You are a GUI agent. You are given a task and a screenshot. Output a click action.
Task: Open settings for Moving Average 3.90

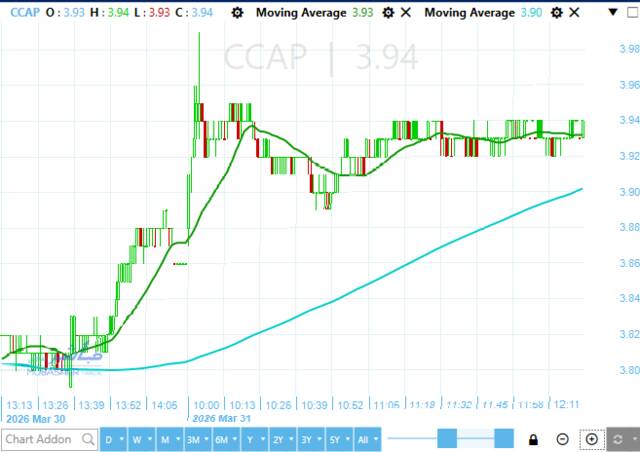(x=553, y=12)
